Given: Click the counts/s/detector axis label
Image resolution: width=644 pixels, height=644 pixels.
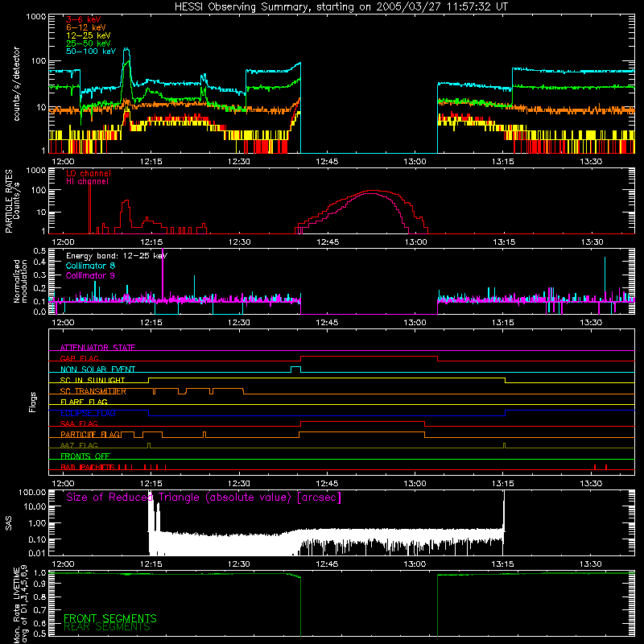Looking at the screenshot, I should pyautogui.click(x=16, y=84).
